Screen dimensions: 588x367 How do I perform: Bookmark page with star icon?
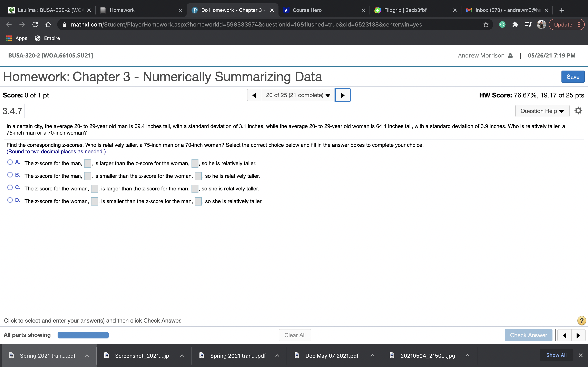point(486,24)
